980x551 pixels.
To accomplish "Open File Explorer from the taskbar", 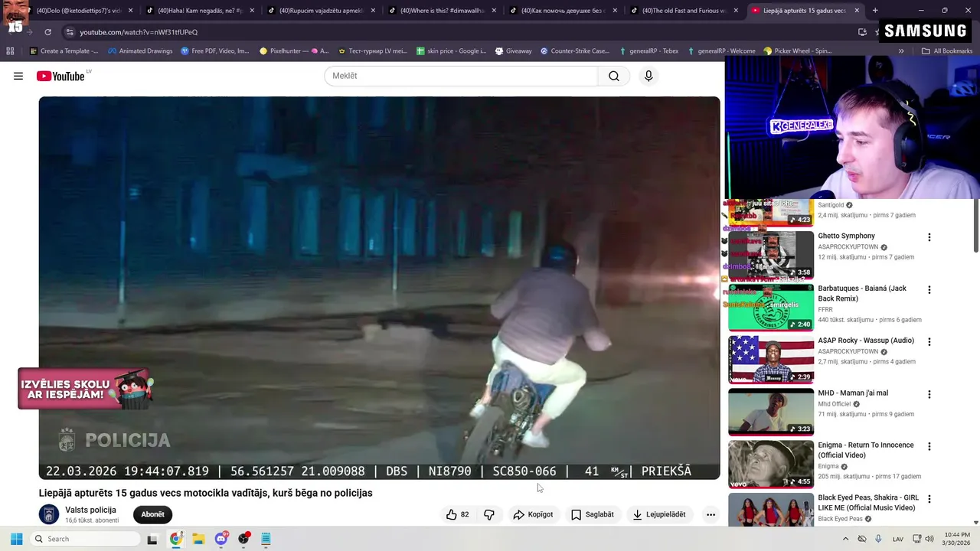I will click(198, 539).
